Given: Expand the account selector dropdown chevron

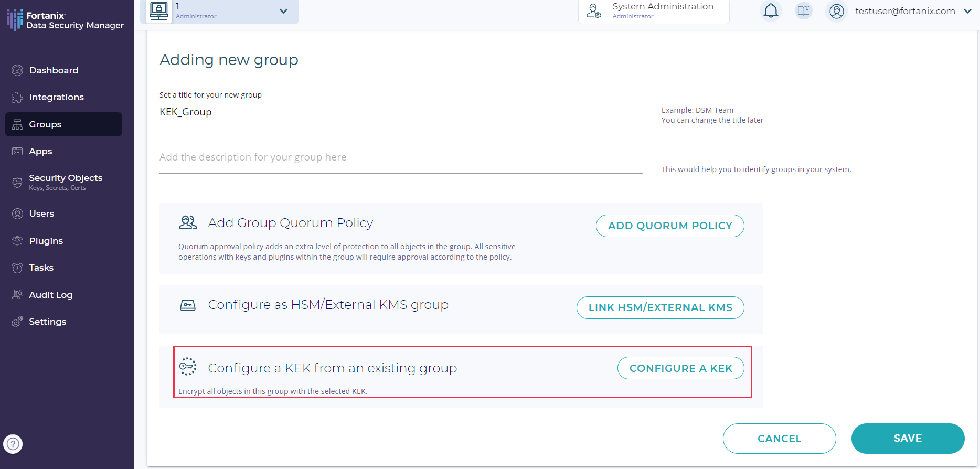Looking at the screenshot, I should [283, 11].
